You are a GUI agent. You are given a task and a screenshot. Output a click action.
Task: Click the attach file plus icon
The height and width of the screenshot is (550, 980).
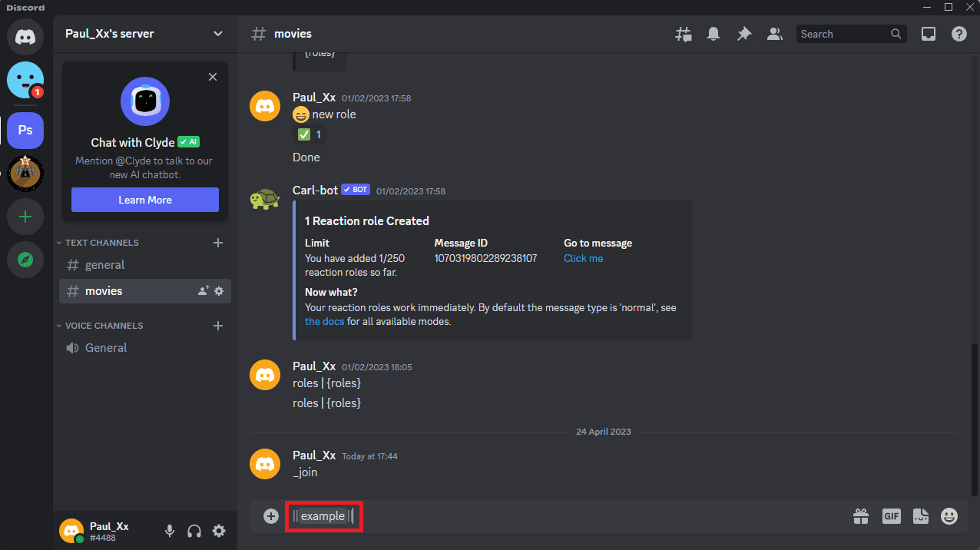pos(270,516)
